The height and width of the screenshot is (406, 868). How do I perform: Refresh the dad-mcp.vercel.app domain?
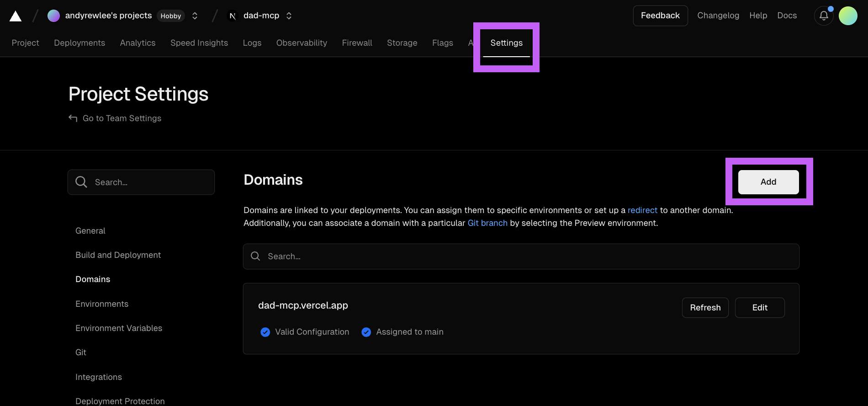(x=705, y=308)
